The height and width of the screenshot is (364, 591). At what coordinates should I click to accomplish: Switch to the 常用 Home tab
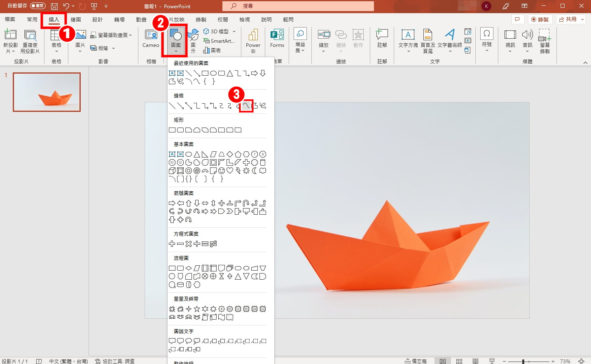pyautogui.click(x=32, y=19)
